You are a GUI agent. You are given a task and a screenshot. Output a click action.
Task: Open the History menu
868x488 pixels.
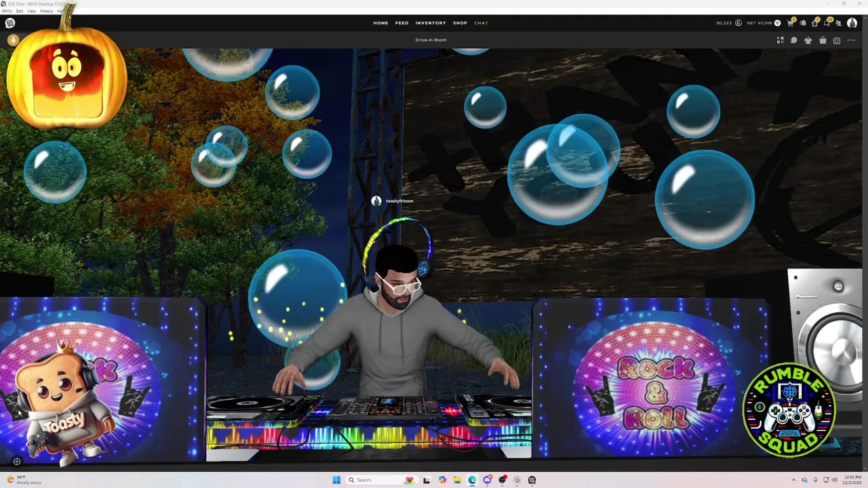[x=46, y=11]
